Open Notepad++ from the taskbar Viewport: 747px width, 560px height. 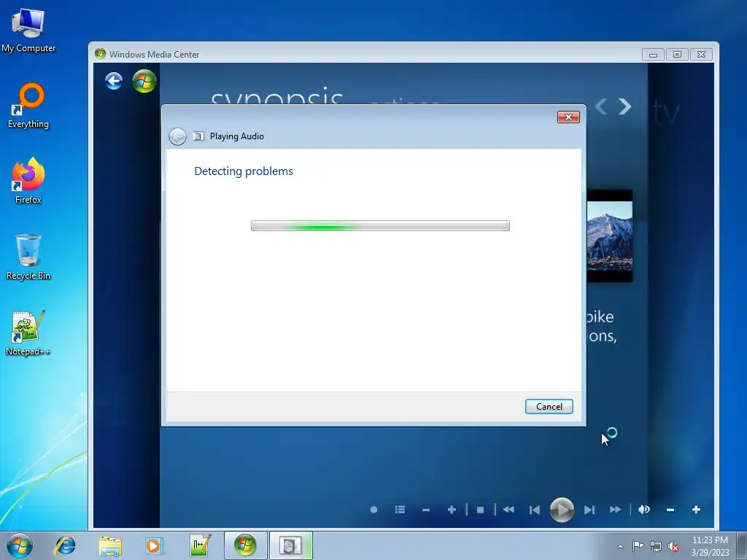(200, 545)
